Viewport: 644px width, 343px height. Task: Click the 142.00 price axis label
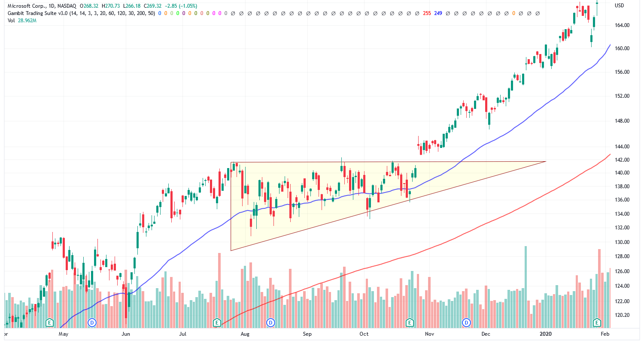(x=622, y=160)
